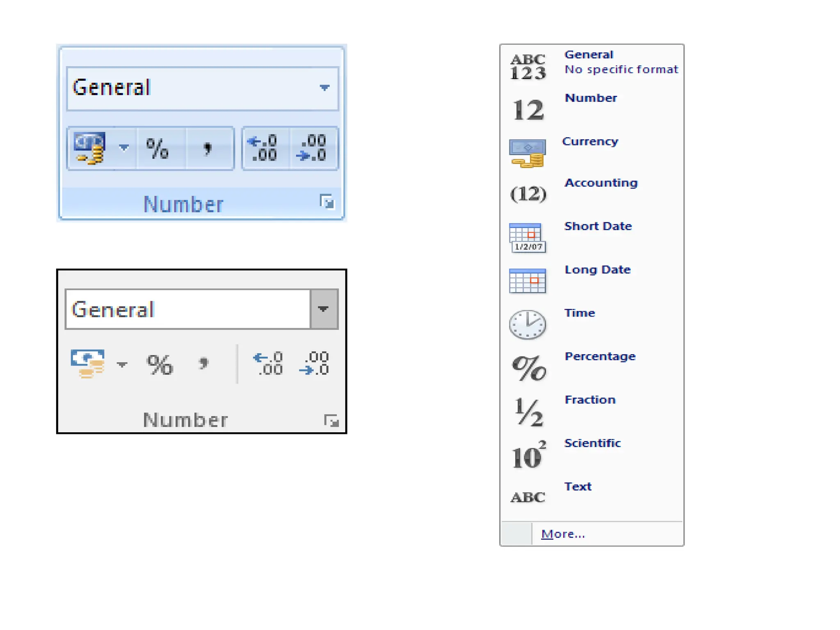
Task: Click Percent Style icon in blue Number group
Action: [157, 148]
